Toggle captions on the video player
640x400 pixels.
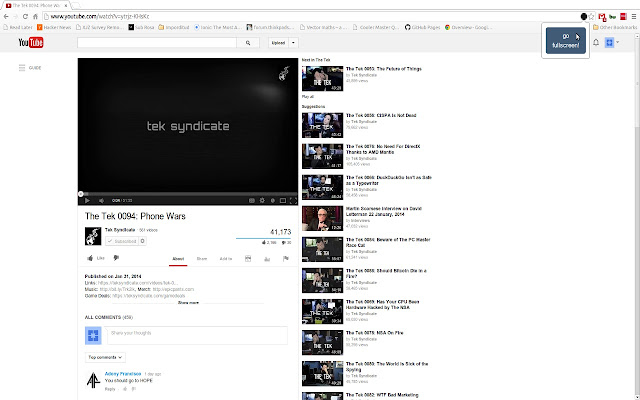252,200
